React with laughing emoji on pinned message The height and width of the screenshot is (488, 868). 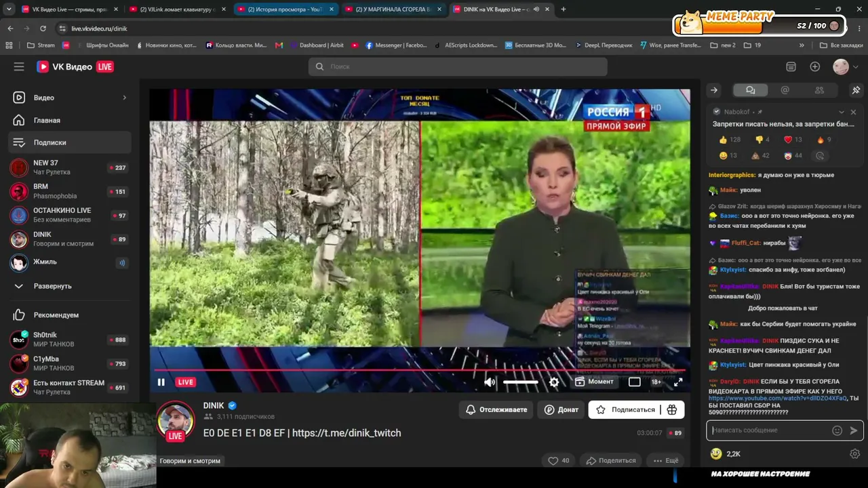point(728,155)
